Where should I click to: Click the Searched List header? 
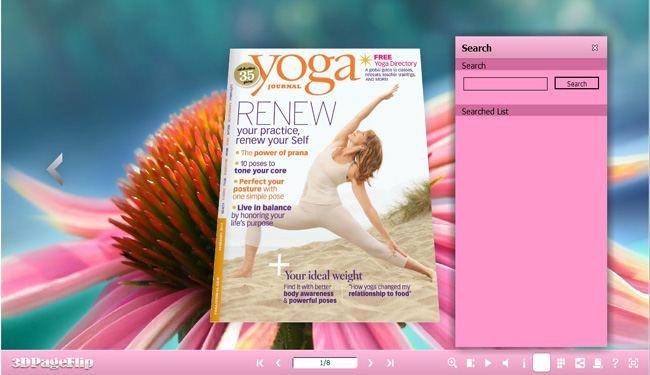pyautogui.click(x=531, y=111)
